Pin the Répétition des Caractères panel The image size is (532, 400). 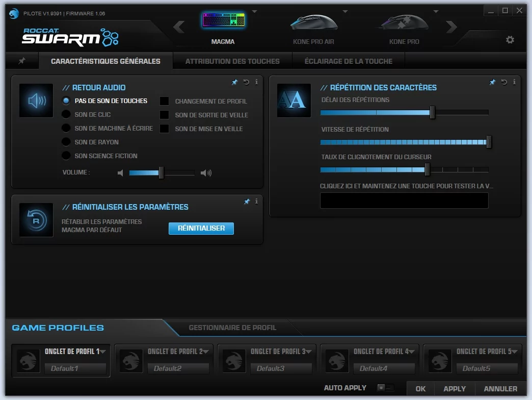pyautogui.click(x=492, y=82)
